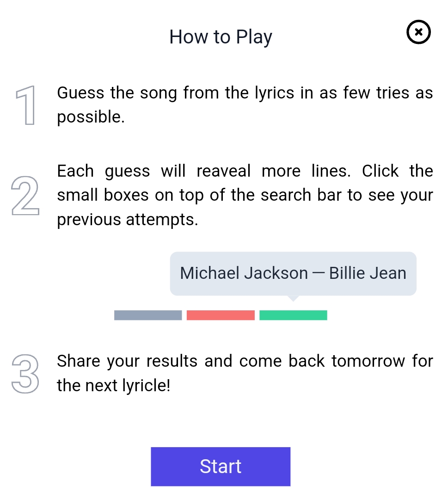Select the gray skipped-attempt box

point(148,315)
